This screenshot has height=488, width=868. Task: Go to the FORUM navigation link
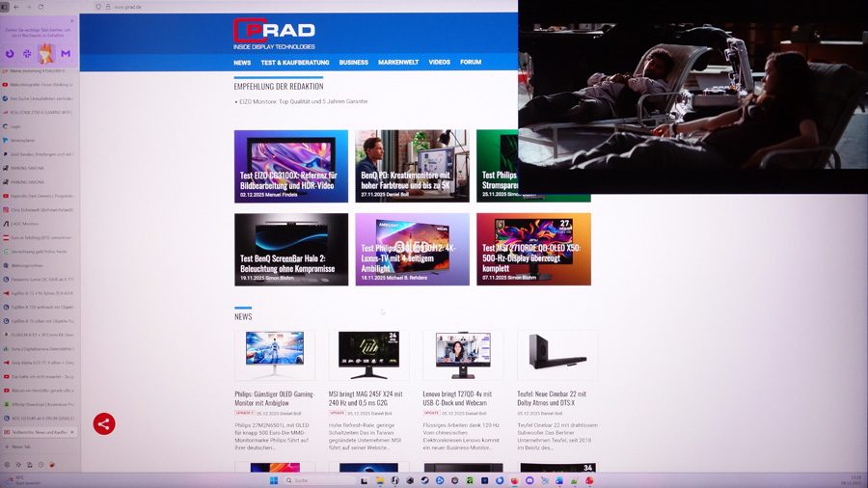click(x=471, y=62)
